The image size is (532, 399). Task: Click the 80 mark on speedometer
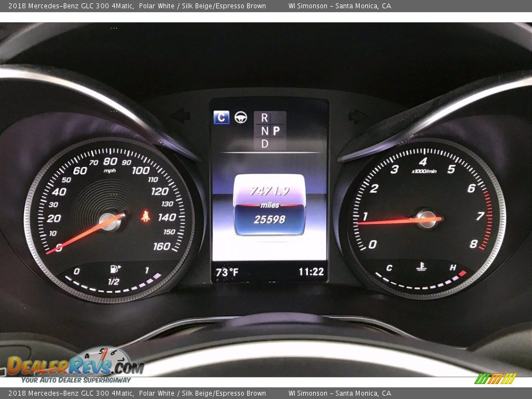(x=110, y=161)
